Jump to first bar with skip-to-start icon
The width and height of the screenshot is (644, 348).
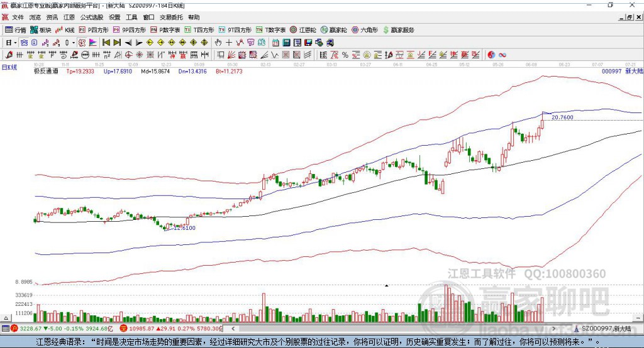106,43
